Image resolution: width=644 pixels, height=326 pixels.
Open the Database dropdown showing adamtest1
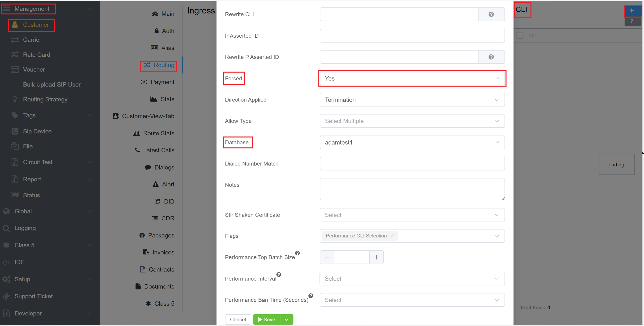click(412, 142)
